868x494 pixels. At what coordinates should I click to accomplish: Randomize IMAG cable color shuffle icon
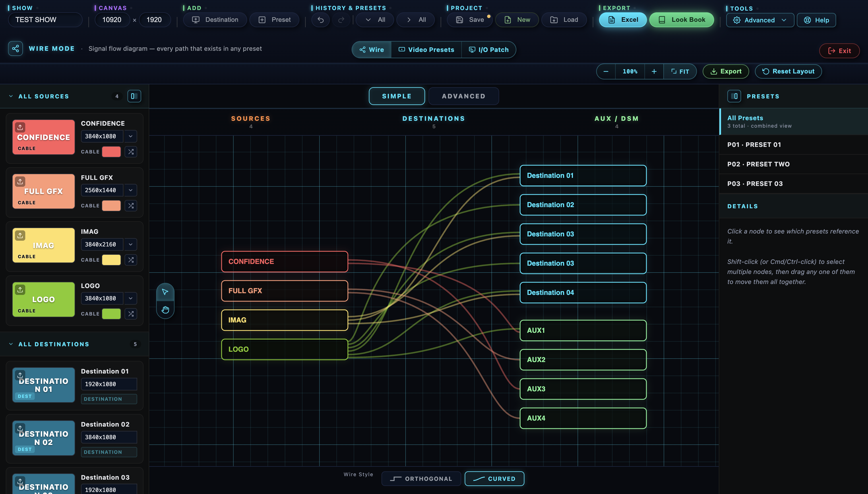pyautogui.click(x=131, y=260)
